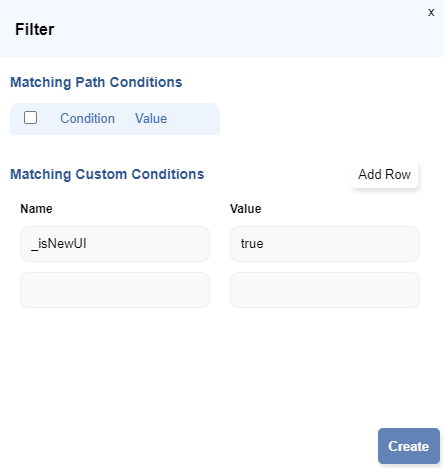Create the filter with the Create button
This screenshot has height=468, width=444.
coord(409,446)
